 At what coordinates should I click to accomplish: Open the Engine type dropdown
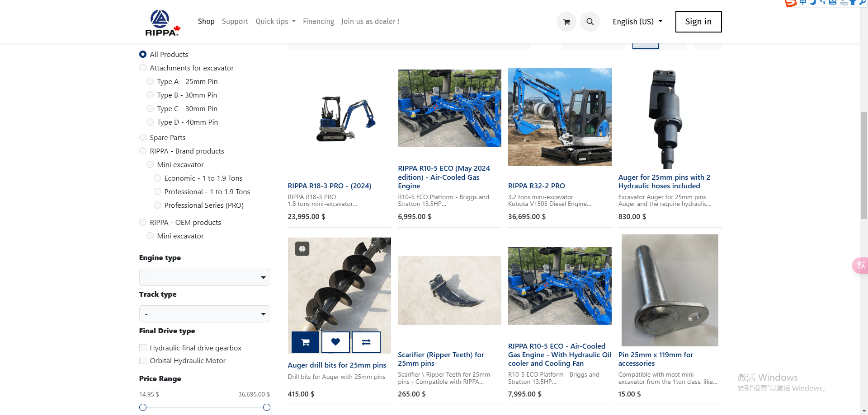point(204,277)
